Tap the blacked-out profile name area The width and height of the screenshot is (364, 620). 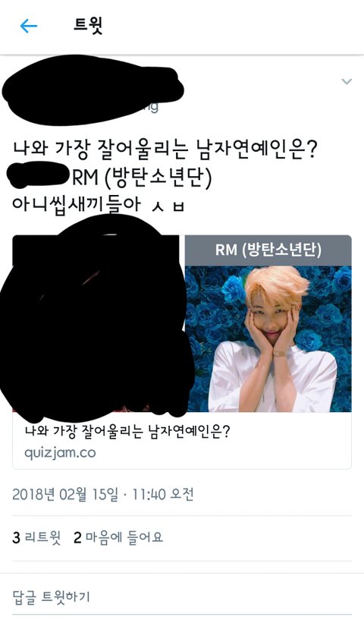93,90
